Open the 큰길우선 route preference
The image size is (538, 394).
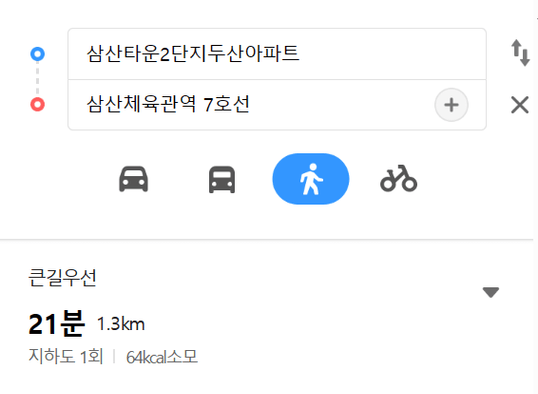(x=62, y=277)
